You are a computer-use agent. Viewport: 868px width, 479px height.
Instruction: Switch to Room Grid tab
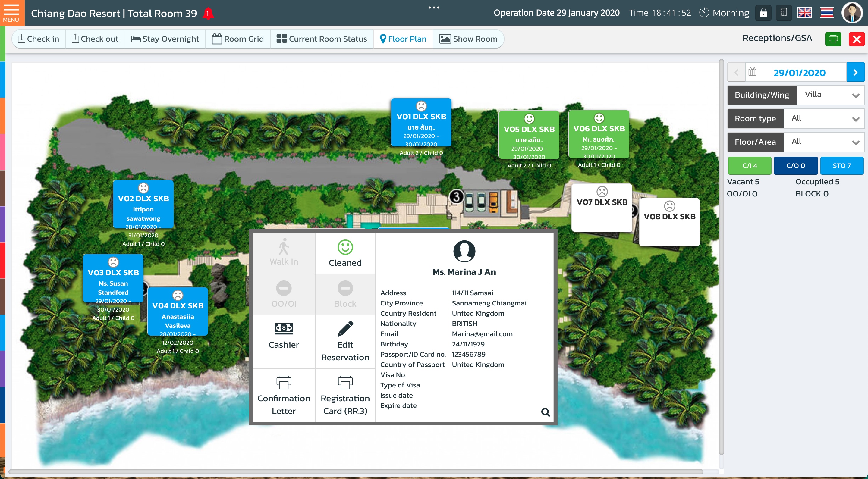click(237, 39)
